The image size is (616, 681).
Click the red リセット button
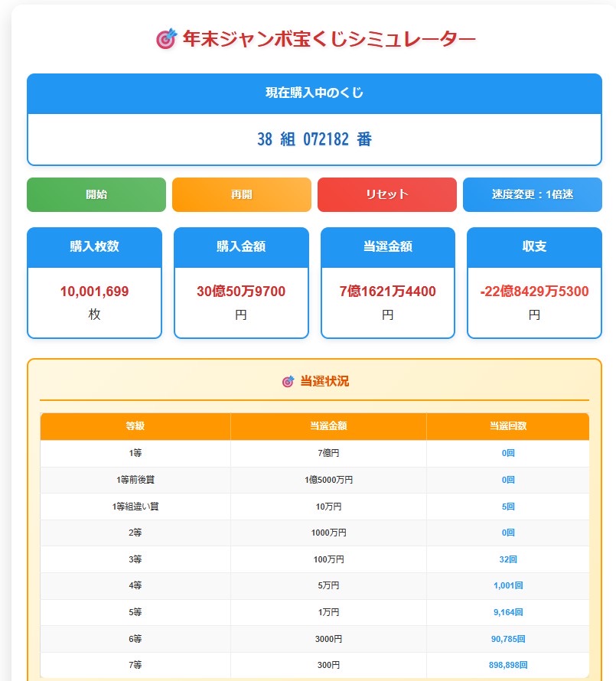tap(386, 194)
